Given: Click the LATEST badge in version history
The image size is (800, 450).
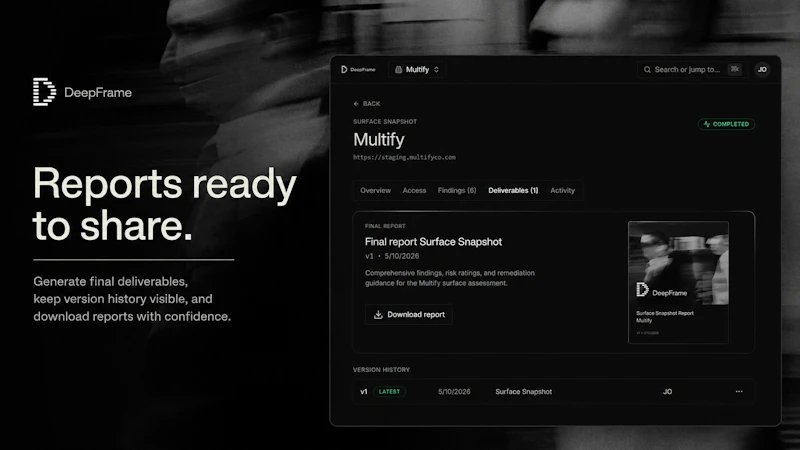Looking at the screenshot, I should click(x=389, y=392).
